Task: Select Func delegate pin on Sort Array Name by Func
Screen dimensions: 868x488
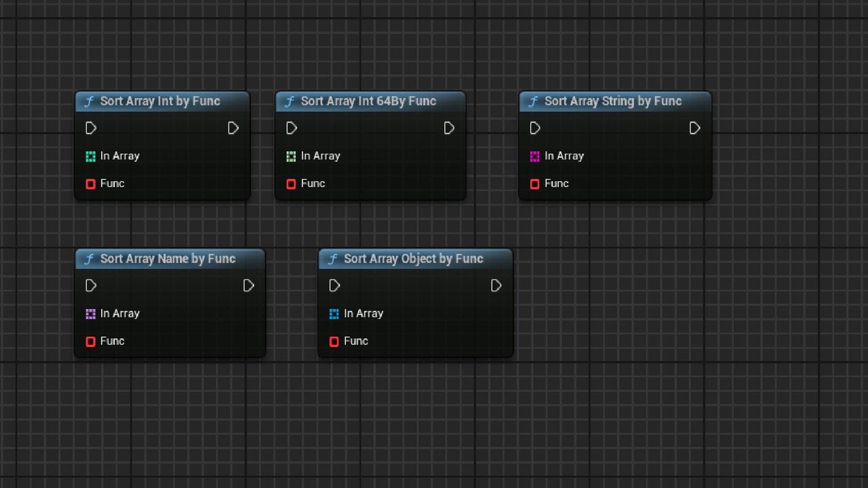Action: coord(91,342)
